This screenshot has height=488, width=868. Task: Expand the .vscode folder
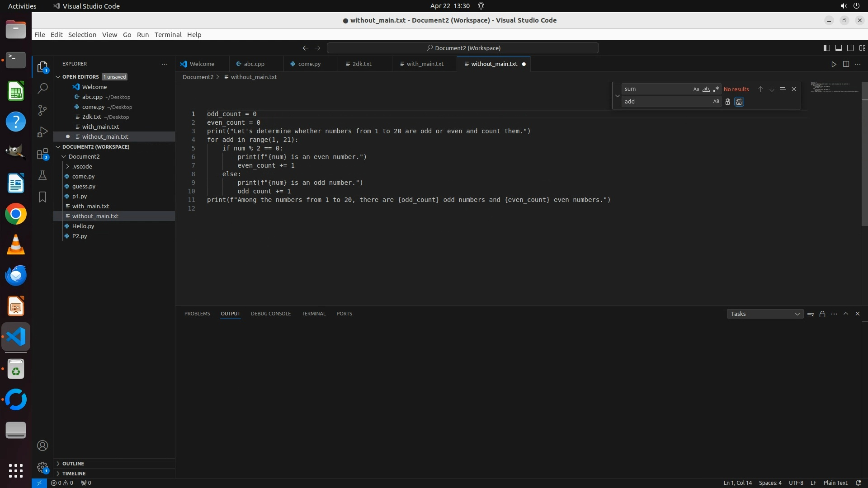[x=82, y=166]
